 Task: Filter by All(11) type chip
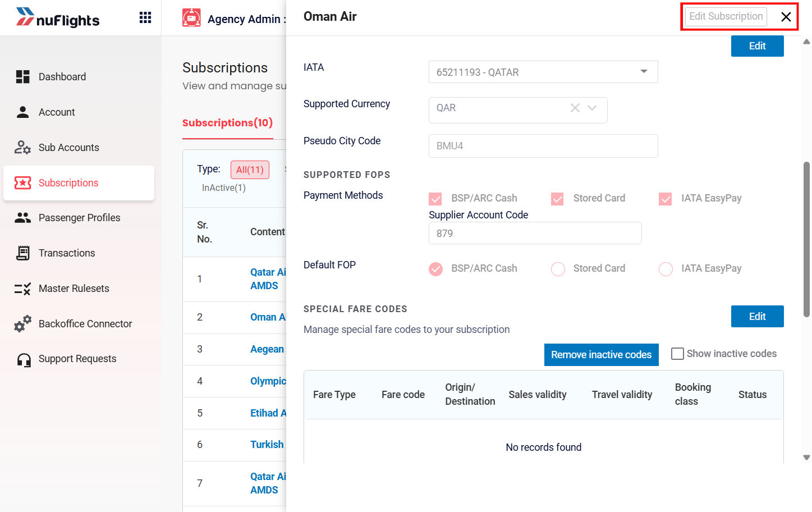[250, 170]
